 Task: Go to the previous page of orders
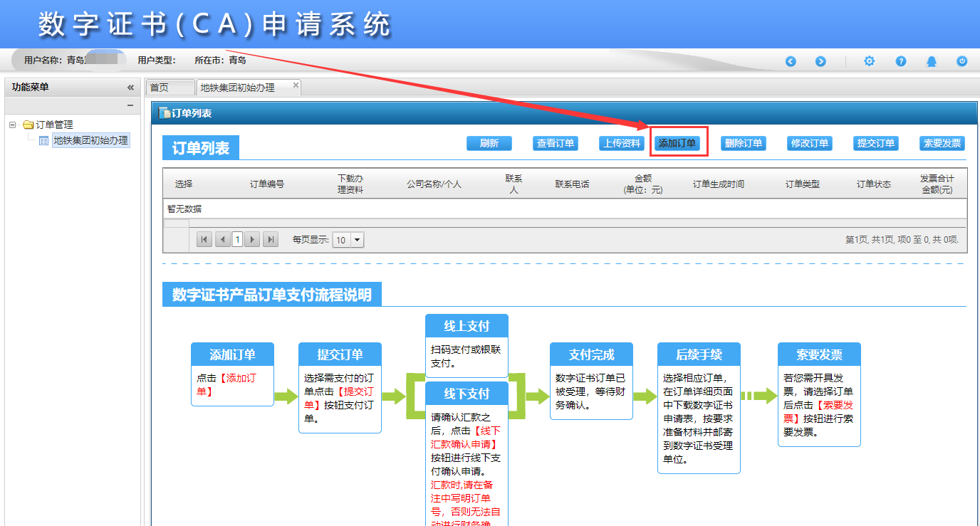click(x=222, y=240)
